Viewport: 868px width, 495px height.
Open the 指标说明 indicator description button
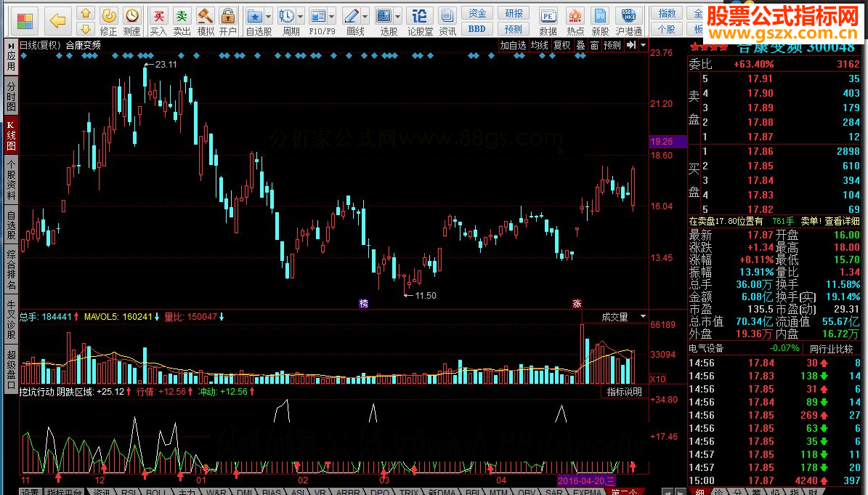(624, 392)
